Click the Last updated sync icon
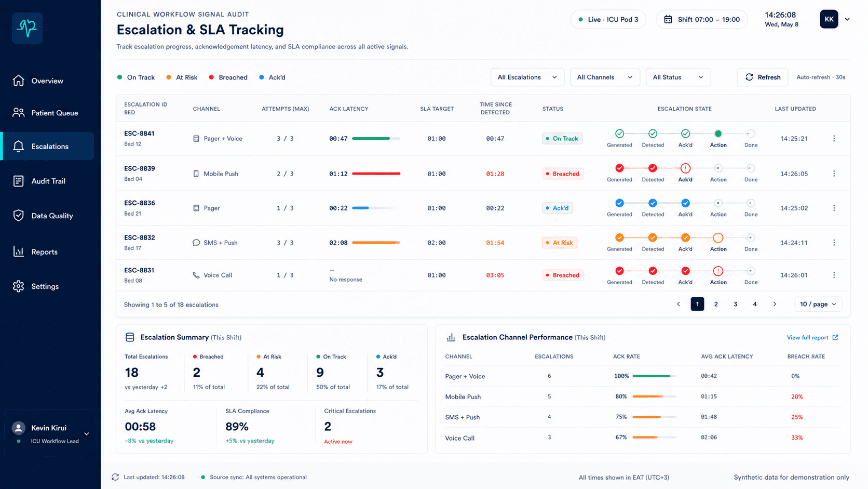 point(115,477)
